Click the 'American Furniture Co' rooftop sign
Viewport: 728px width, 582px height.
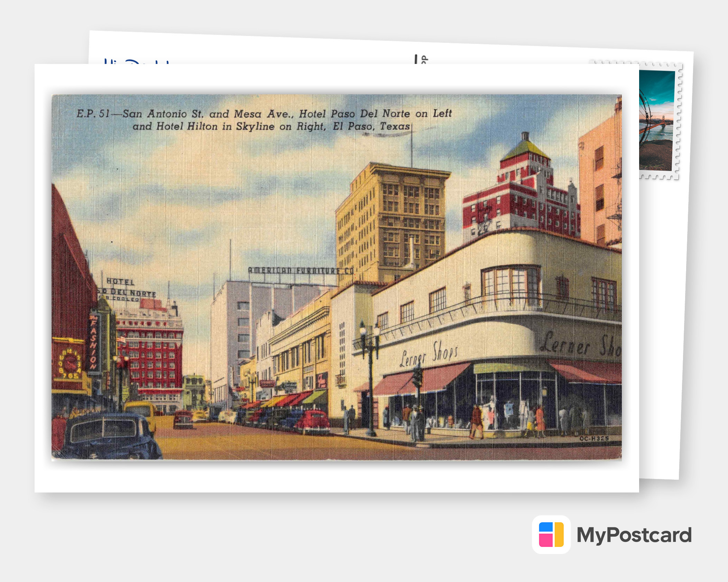pos(301,271)
